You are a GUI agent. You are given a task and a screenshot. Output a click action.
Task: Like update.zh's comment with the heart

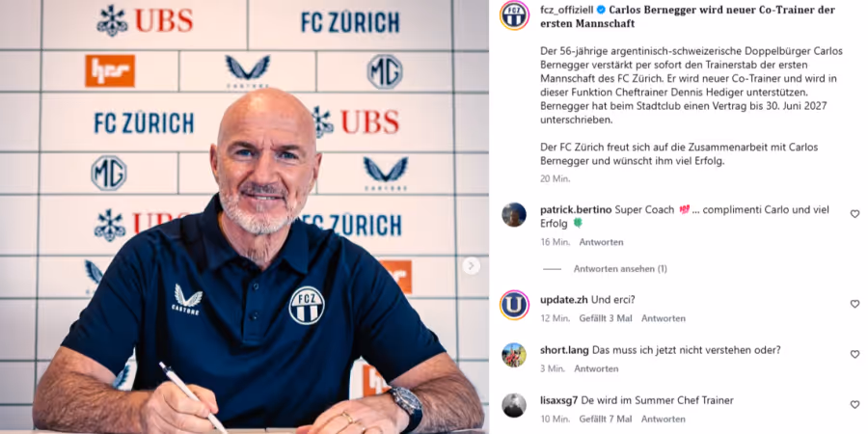[854, 304]
